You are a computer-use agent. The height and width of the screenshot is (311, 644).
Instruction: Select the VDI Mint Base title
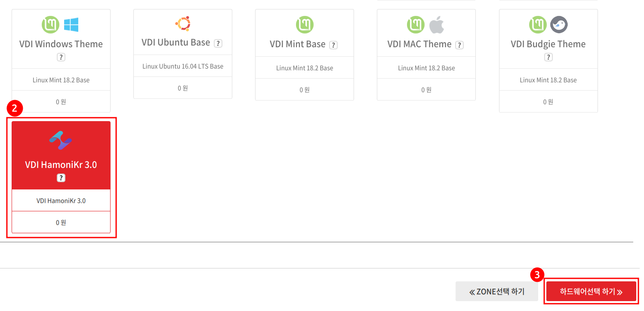tap(298, 44)
